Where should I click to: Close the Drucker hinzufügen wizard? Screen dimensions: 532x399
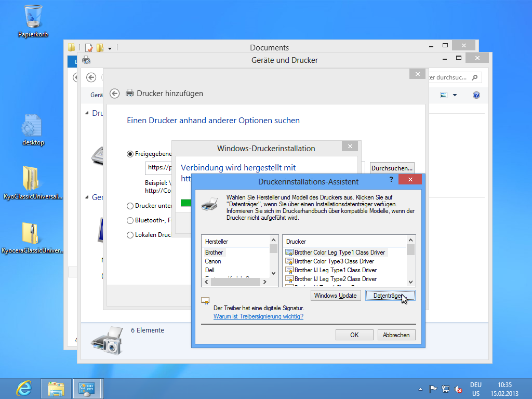coord(417,74)
